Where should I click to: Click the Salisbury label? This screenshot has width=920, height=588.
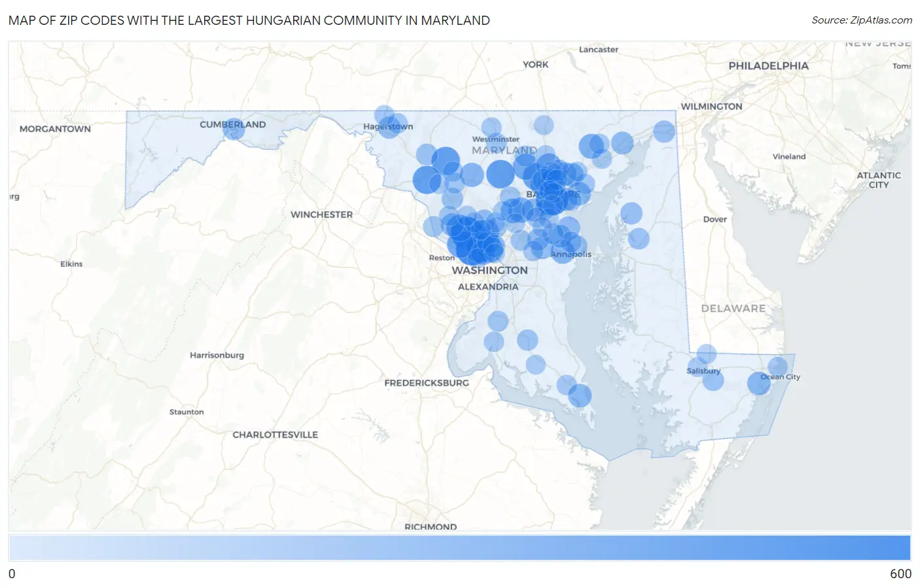click(x=703, y=371)
